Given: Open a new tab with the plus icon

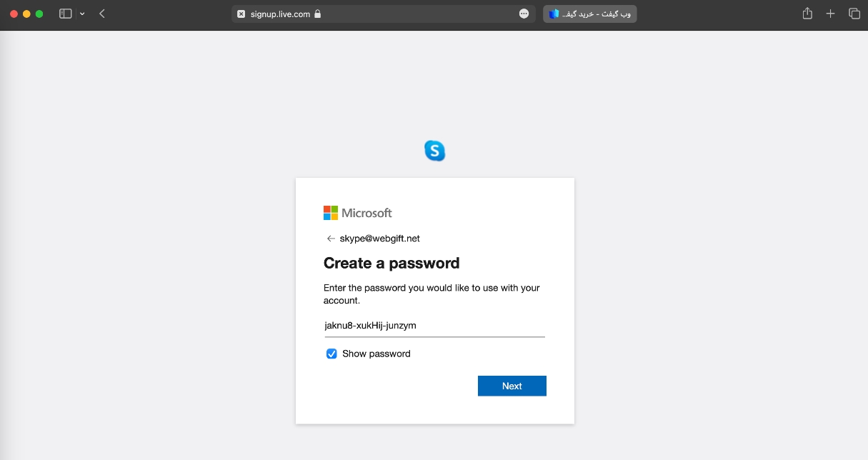Looking at the screenshot, I should click(x=830, y=14).
